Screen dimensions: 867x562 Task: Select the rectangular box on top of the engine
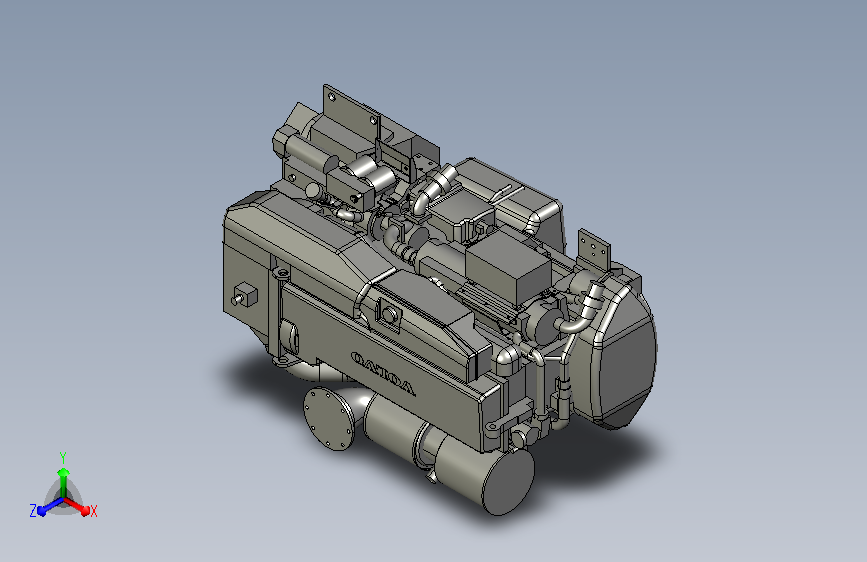click(508, 268)
